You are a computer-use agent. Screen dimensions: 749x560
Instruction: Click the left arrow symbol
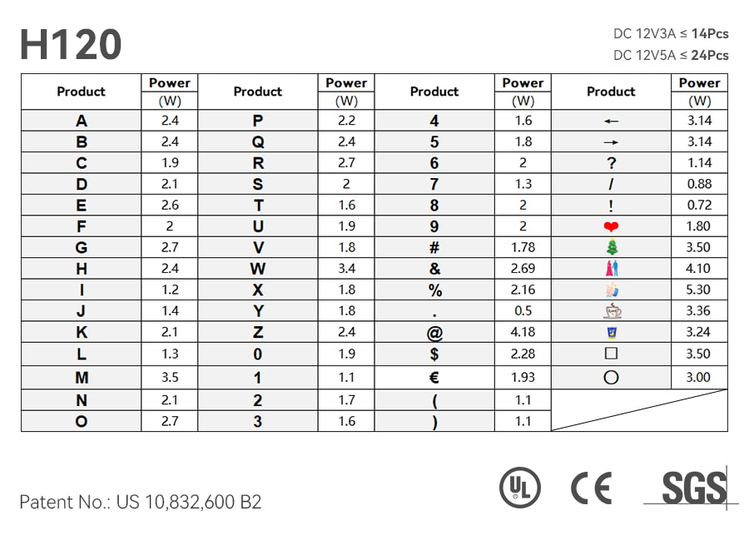point(611,121)
